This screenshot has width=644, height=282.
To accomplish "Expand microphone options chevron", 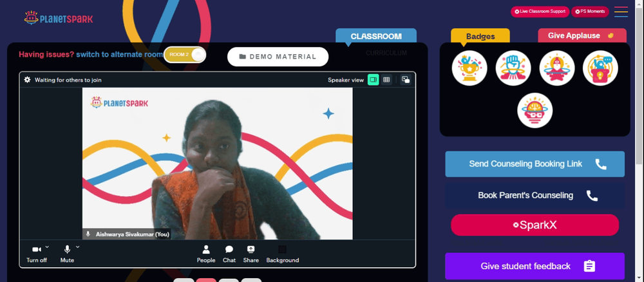I will click(77, 247).
